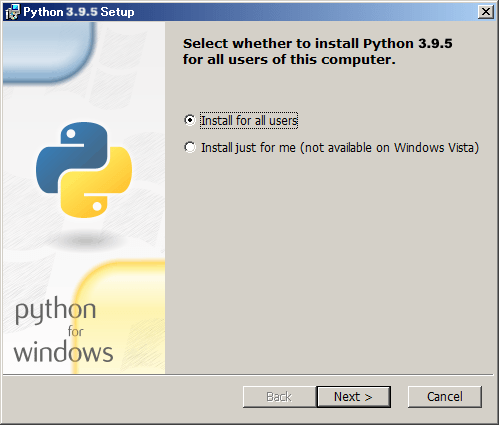Click the blue rounded square banner decoration
Image resolution: width=499 pixels, height=425 pixels.
pyautogui.click(x=49, y=52)
